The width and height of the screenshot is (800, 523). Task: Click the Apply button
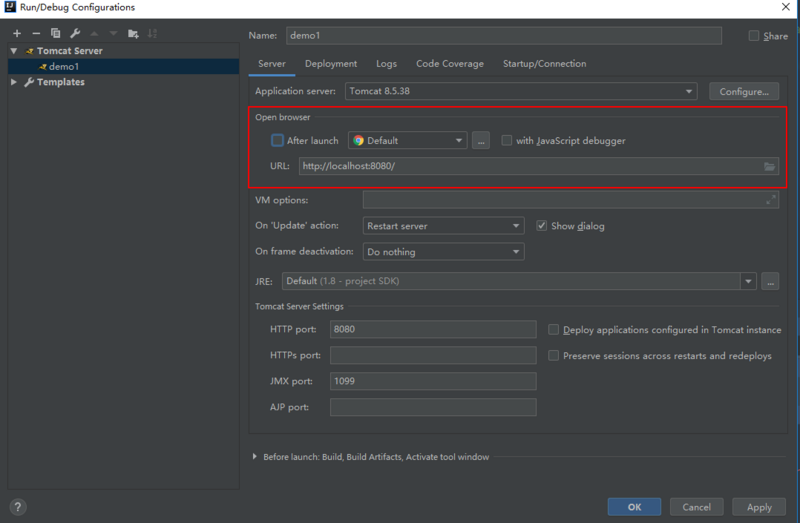coord(759,507)
